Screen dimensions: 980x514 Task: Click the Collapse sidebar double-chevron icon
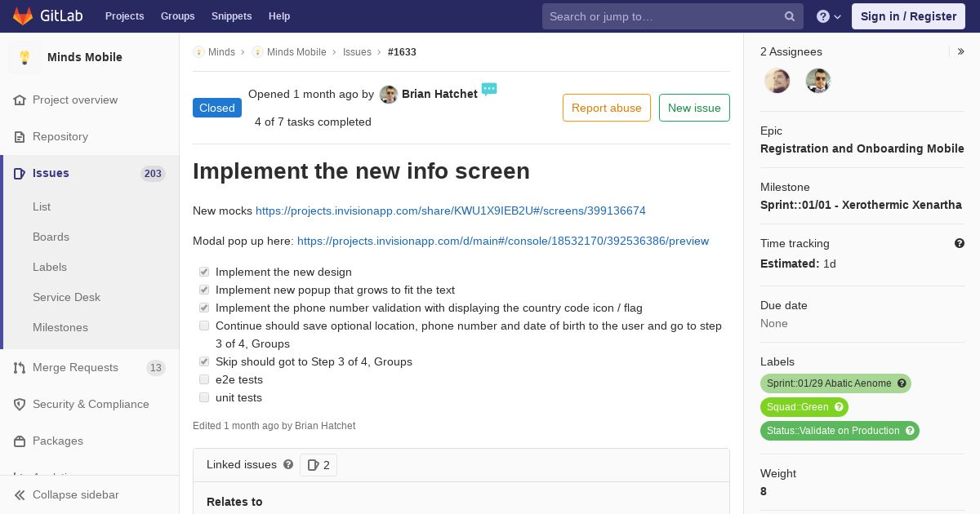[20, 494]
